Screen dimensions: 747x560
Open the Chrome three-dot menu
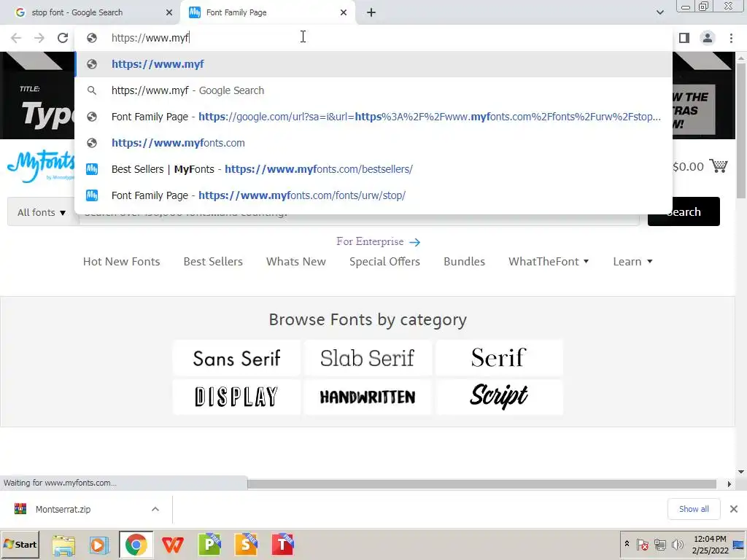click(731, 38)
